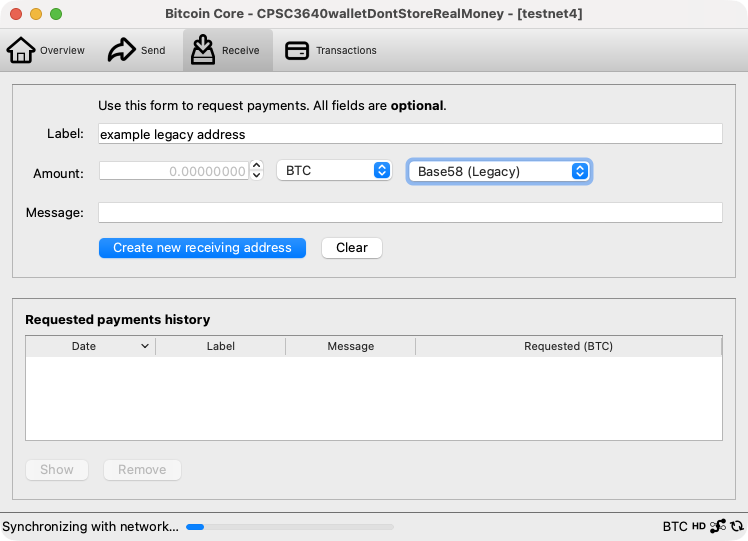Open the BTC unit dropdown
The width and height of the screenshot is (748, 541).
pyautogui.click(x=334, y=170)
